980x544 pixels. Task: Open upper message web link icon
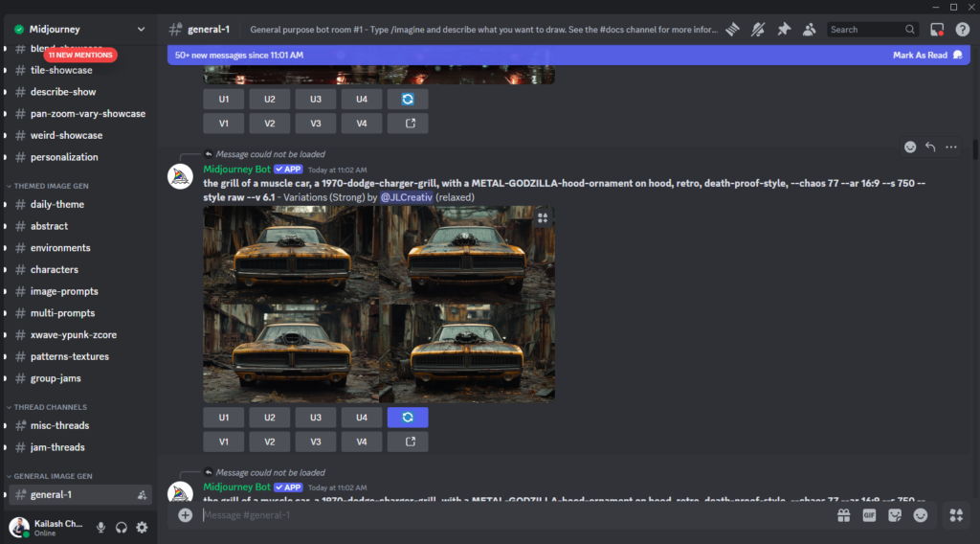[408, 124]
